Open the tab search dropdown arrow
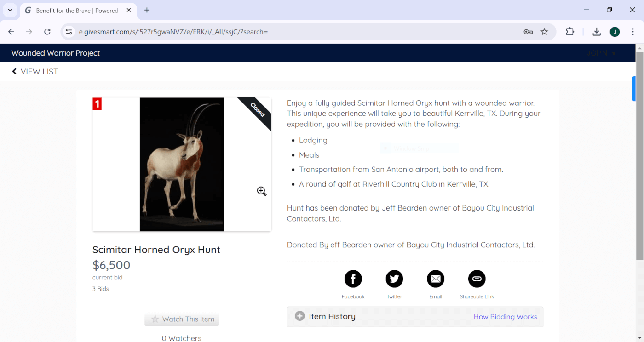644x342 pixels. coord(10,10)
